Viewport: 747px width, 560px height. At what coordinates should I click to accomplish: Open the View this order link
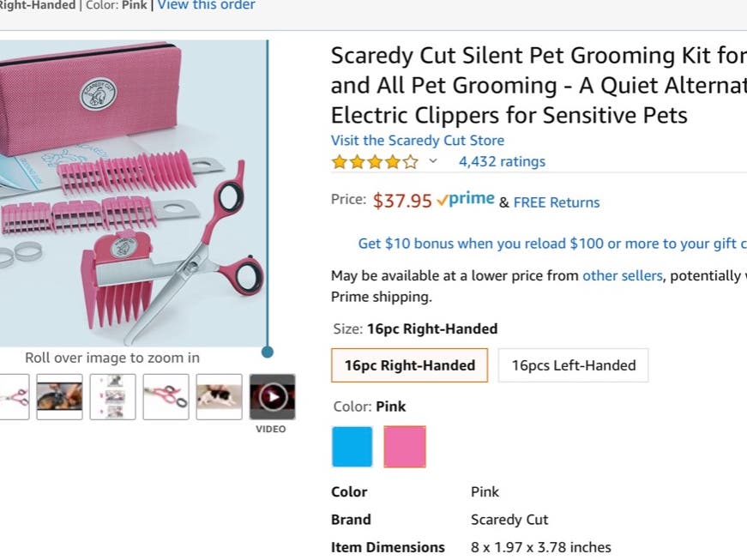[207, 5]
